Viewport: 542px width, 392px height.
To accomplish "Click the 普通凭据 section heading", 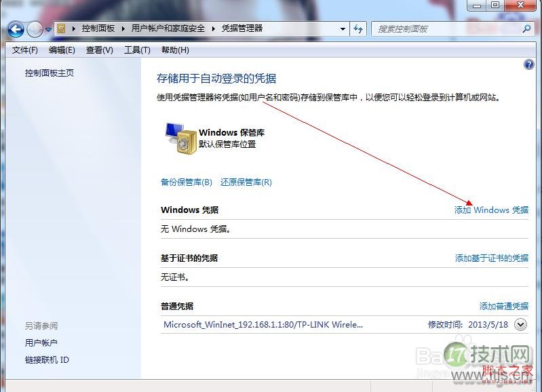I will [x=177, y=306].
